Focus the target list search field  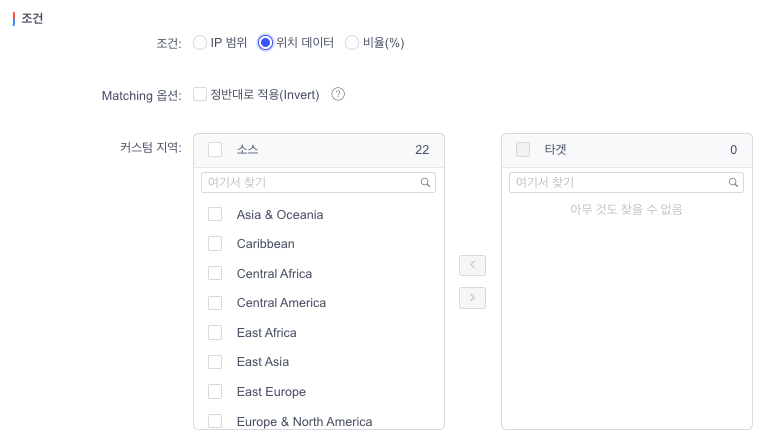click(x=626, y=182)
